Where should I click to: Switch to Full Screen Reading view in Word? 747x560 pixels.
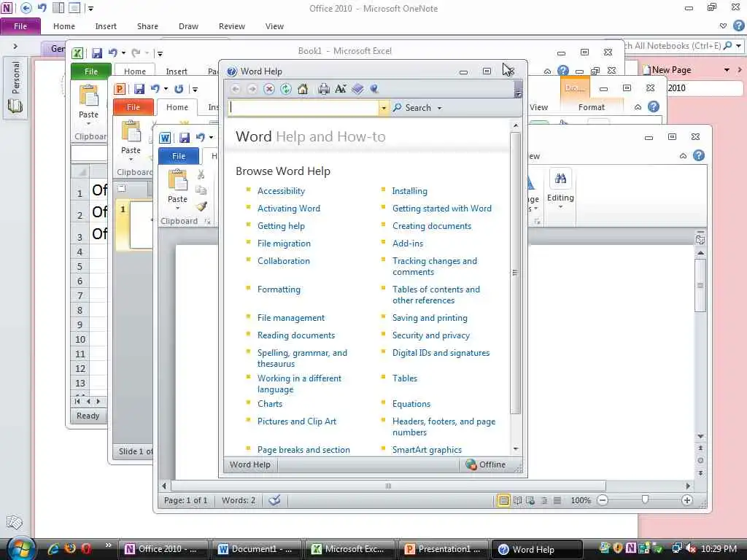tap(517, 500)
